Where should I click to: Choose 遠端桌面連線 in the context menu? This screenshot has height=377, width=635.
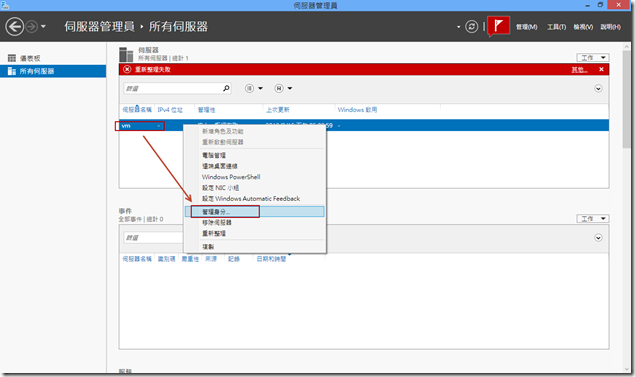pos(220,166)
